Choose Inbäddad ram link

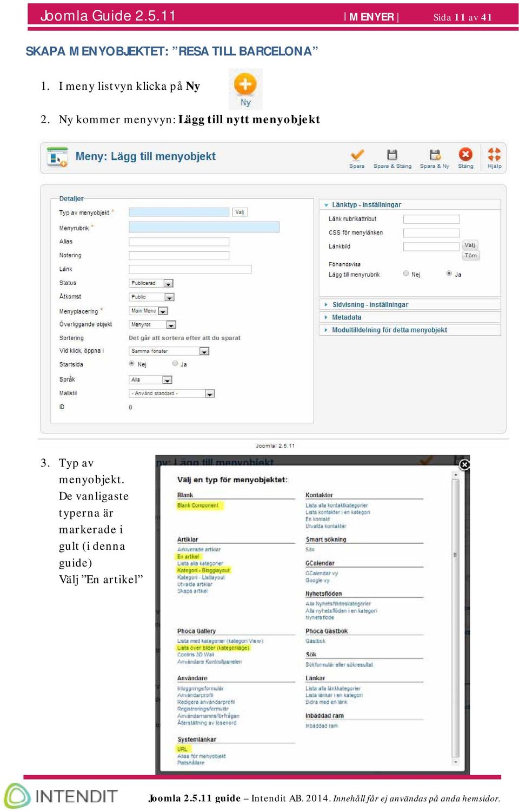322,726
